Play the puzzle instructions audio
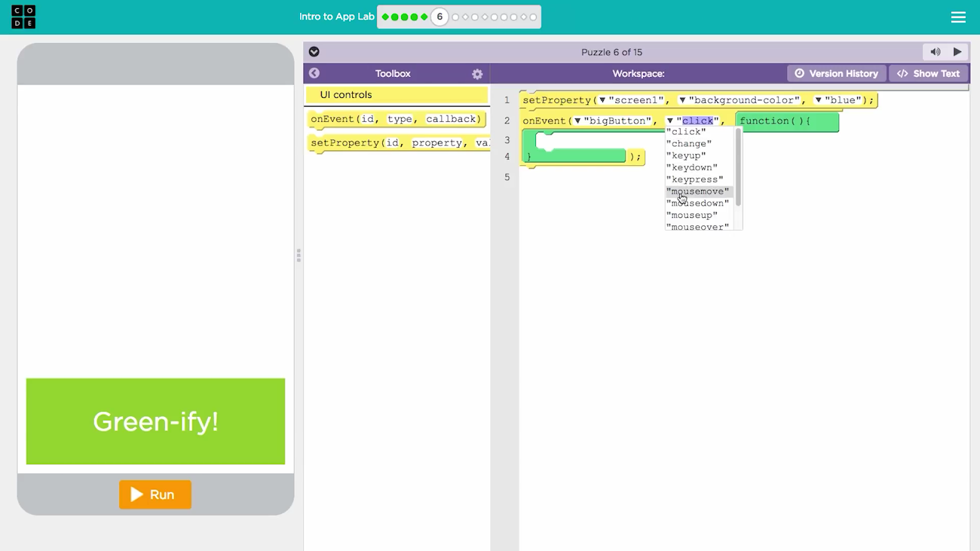This screenshot has height=551, width=980. pyautogui.click(x=957, y=52)
